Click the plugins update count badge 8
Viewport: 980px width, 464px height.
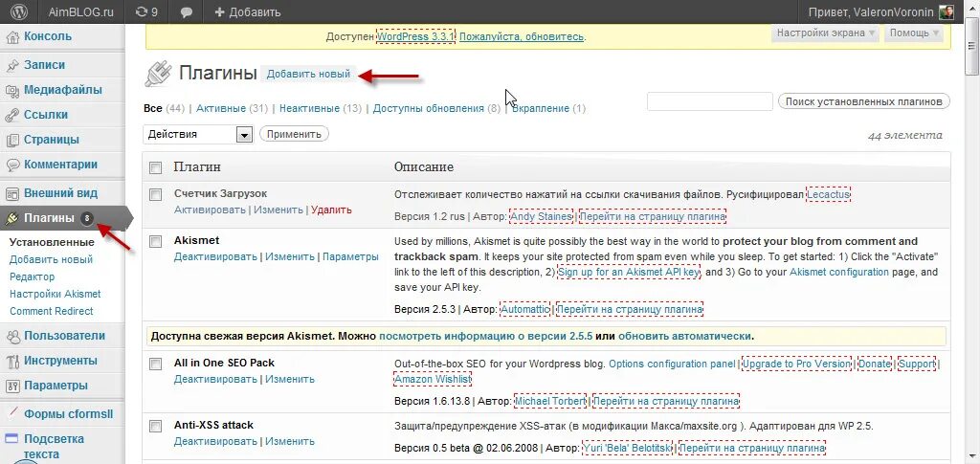pos(87,218)
